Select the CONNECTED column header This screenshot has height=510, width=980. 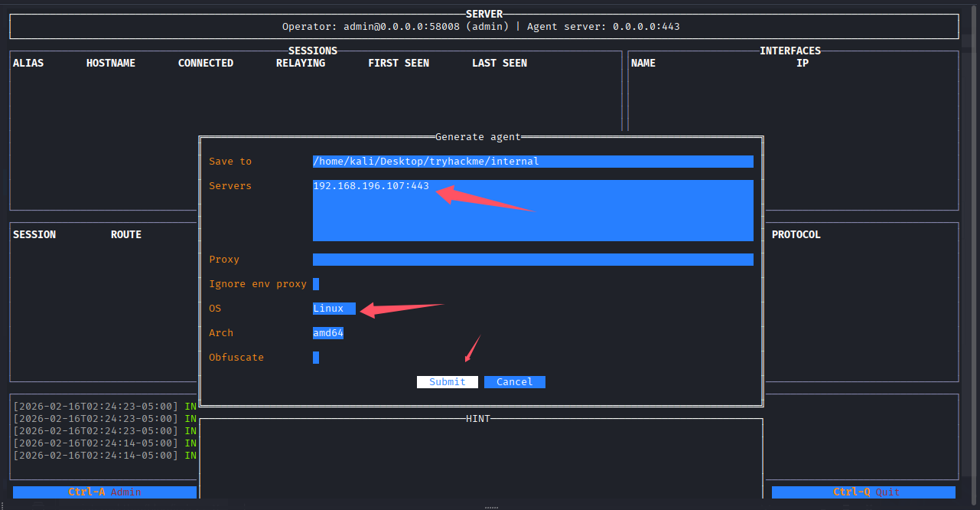206,64
